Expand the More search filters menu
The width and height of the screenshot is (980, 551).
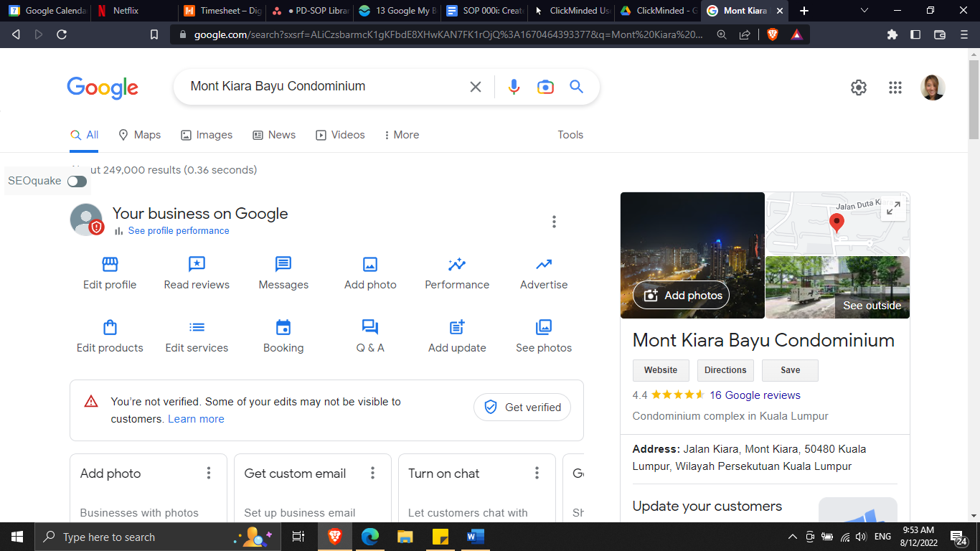click(402, 135)
